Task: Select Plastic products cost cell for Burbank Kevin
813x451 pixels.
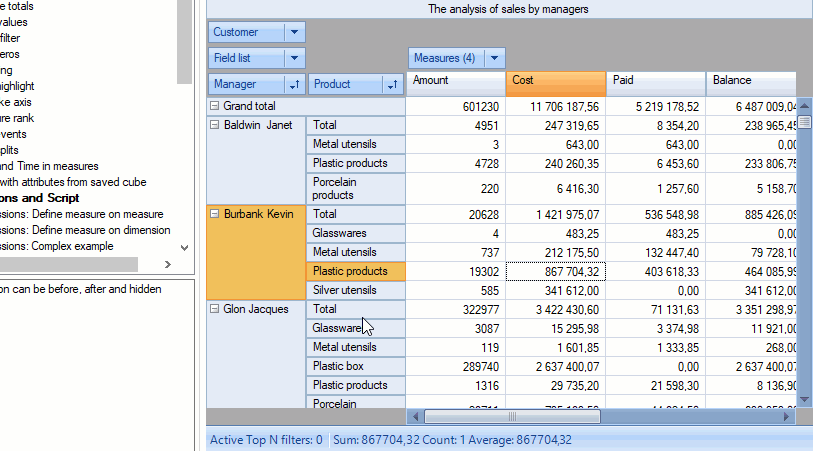Action: pyautogui.click(x=555, y=271)
